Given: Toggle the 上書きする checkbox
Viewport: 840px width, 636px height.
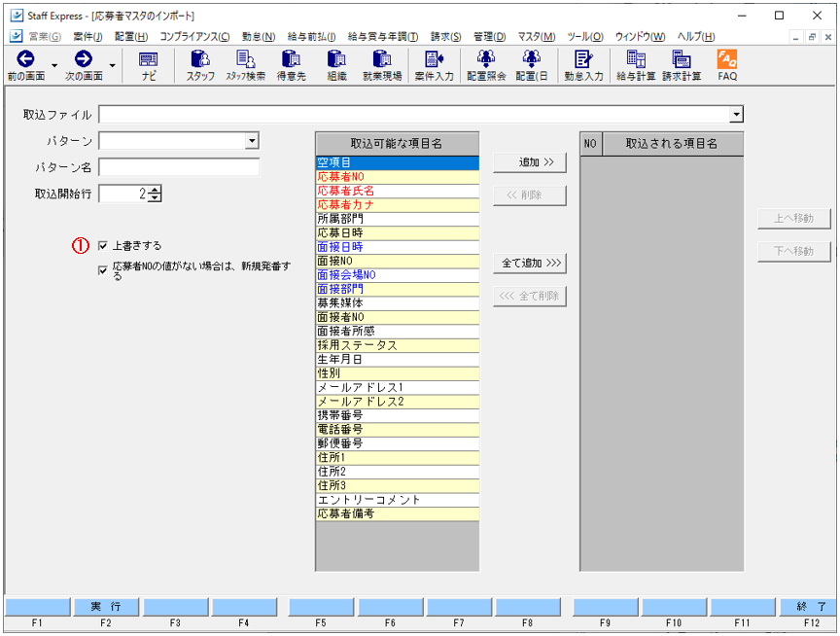Looking at the screenshot, I should 103,246.
